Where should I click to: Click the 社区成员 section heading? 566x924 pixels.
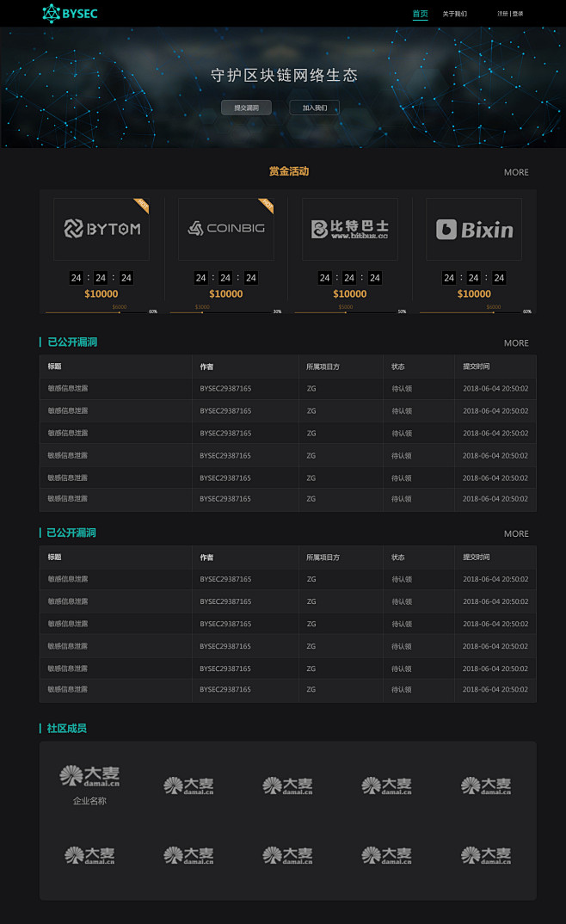coord(66,729)
